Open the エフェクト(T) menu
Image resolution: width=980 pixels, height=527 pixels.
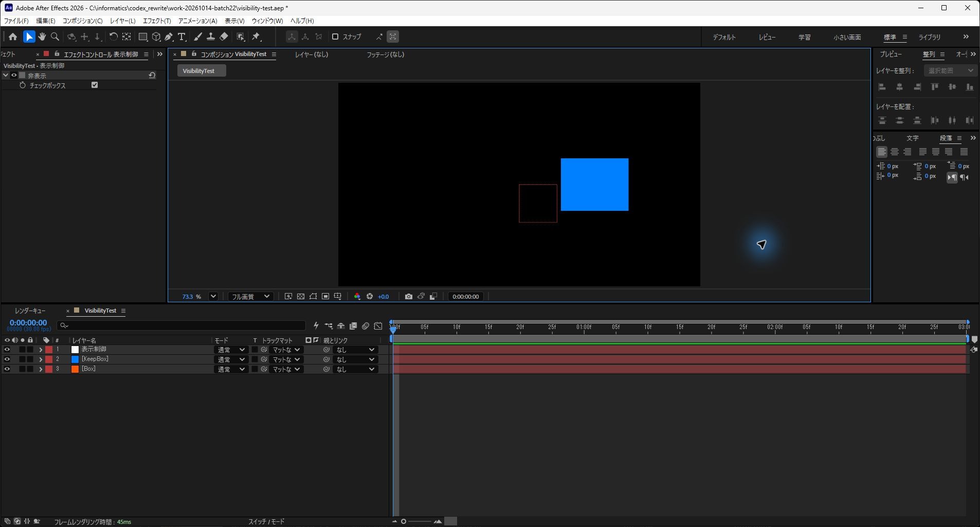(157, 21)
